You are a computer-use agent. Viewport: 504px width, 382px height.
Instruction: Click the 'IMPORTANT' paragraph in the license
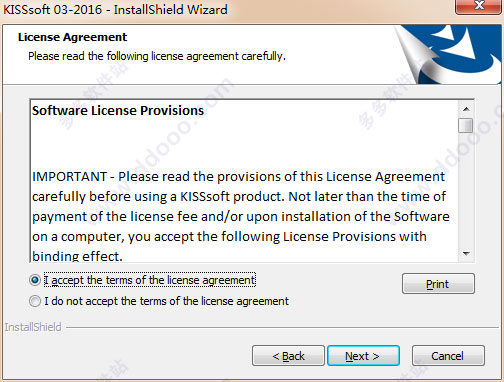241,216
